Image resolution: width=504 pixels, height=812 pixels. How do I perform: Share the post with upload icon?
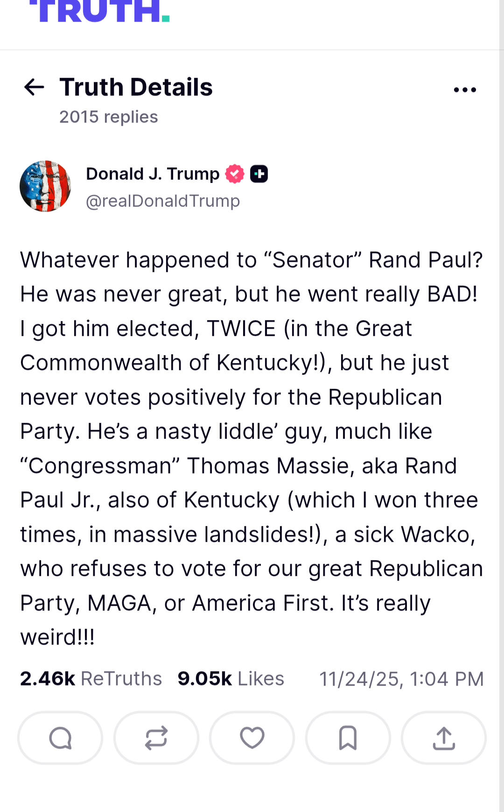point(444,738)
